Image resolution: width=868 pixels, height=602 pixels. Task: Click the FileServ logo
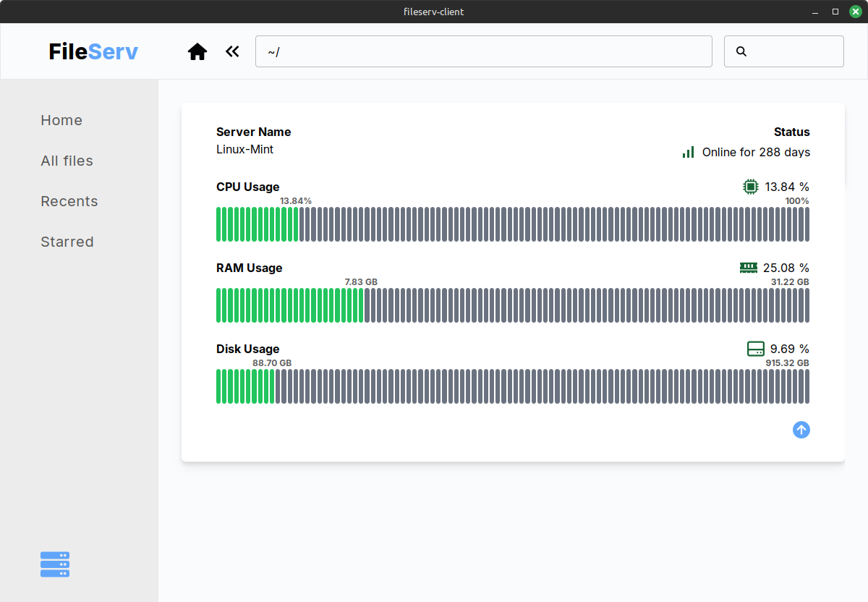(93, 51)
